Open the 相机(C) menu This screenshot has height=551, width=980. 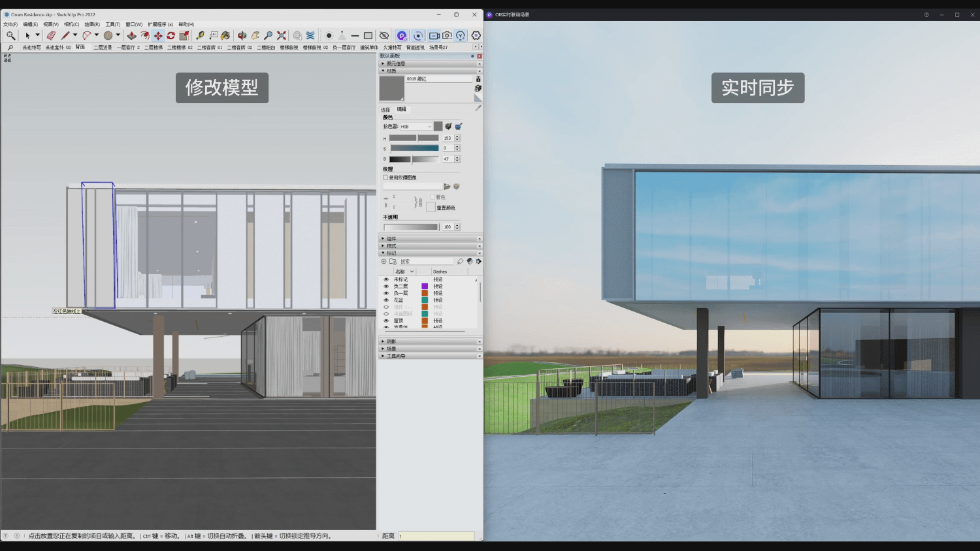71,24
